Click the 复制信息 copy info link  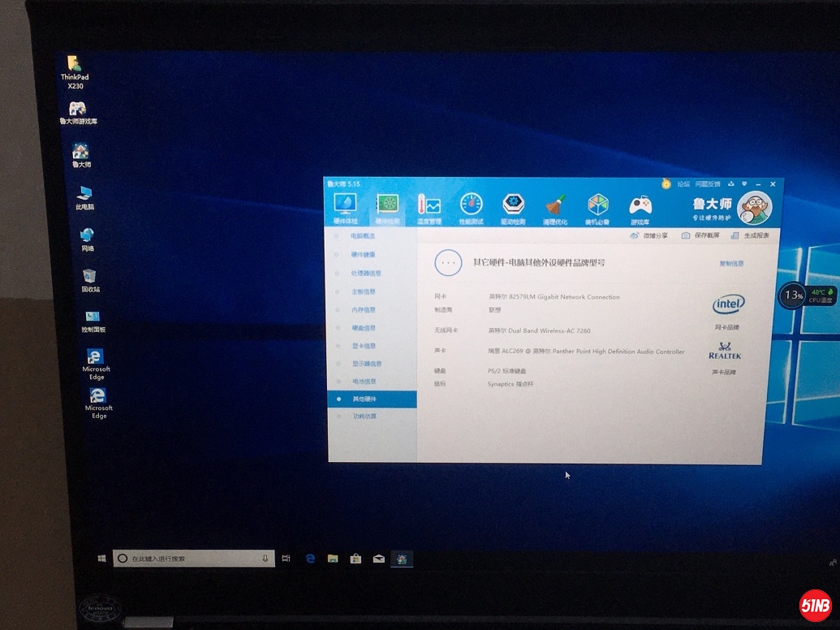coord(730,263)
